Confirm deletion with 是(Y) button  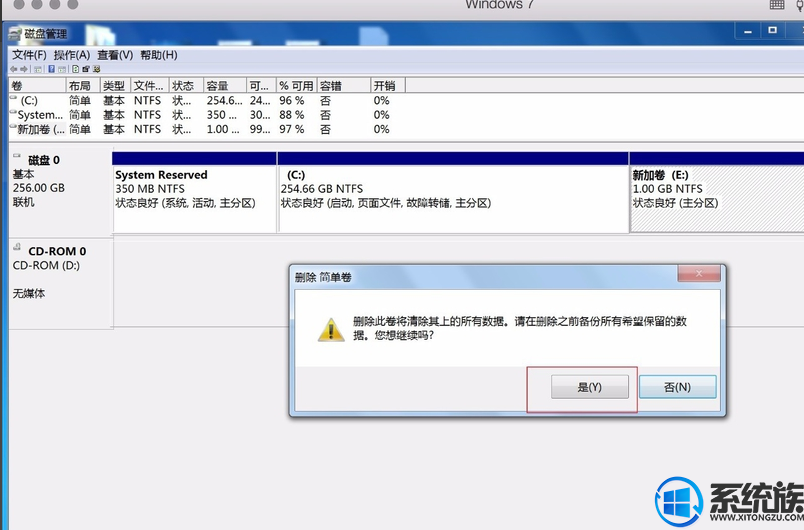590,387
